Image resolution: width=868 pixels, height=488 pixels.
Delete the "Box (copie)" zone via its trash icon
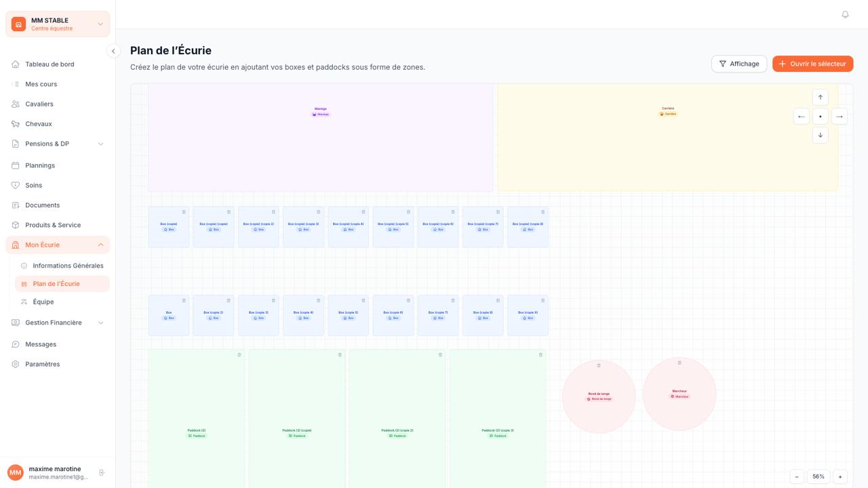point(183,211)
